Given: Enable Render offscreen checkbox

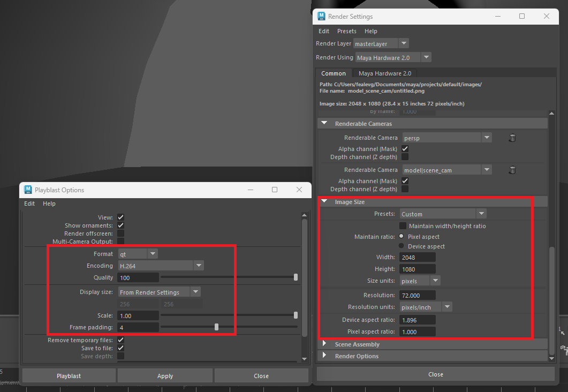Looking at the screenshot, I should [120, 233].
